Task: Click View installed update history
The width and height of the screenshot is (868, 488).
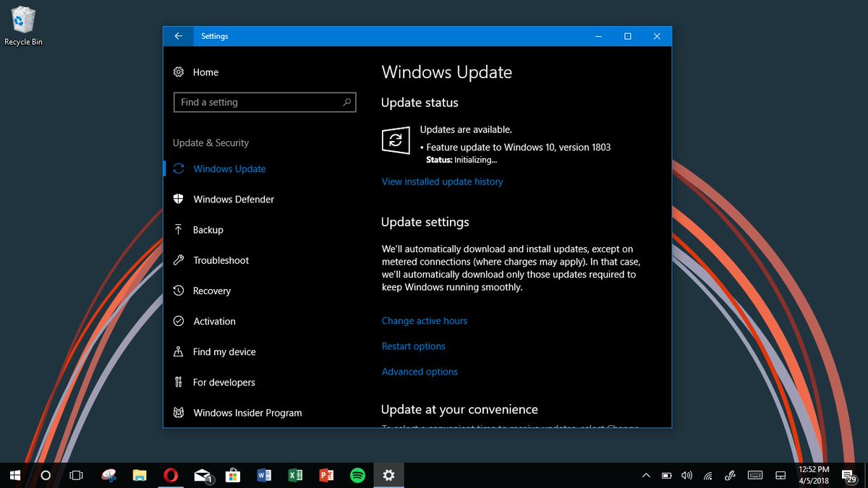Action: tap(442, 181)
